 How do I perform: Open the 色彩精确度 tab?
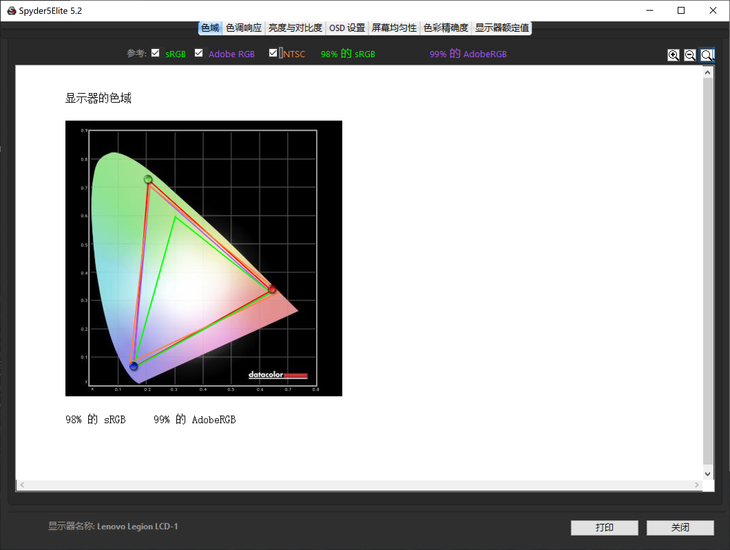tap(446, 28)
